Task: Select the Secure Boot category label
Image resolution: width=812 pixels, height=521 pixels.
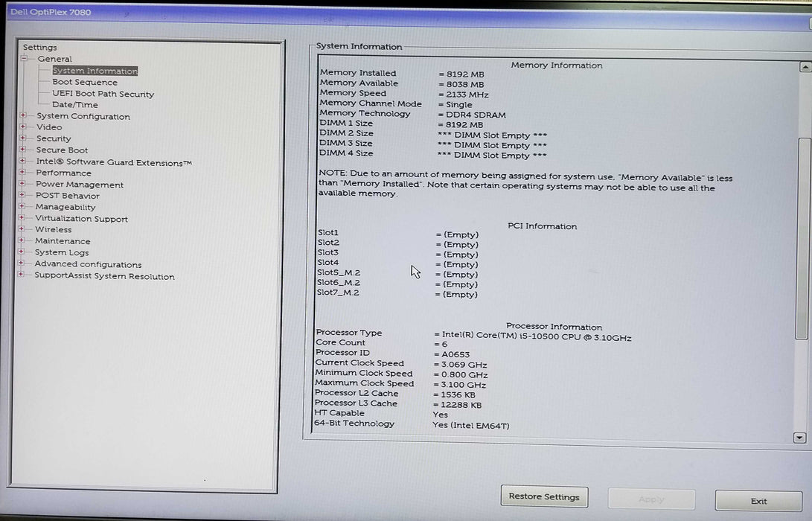Action: (x=62, y=150)
